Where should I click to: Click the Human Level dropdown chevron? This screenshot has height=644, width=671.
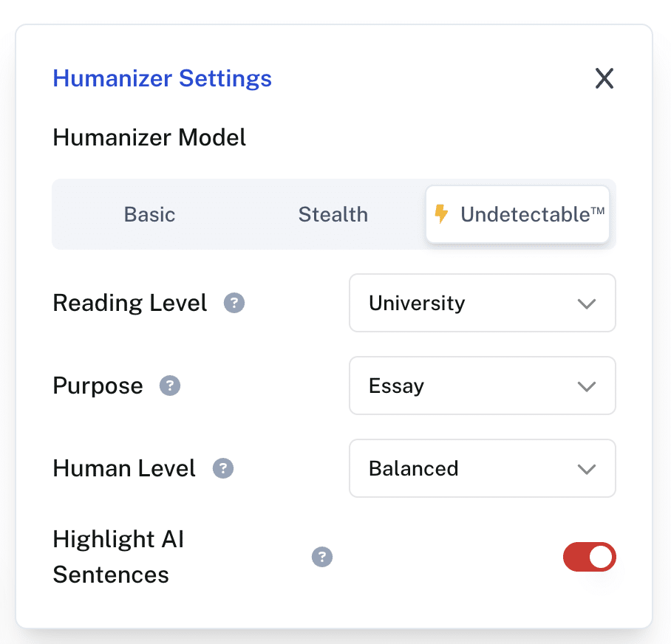click(587, 468)
